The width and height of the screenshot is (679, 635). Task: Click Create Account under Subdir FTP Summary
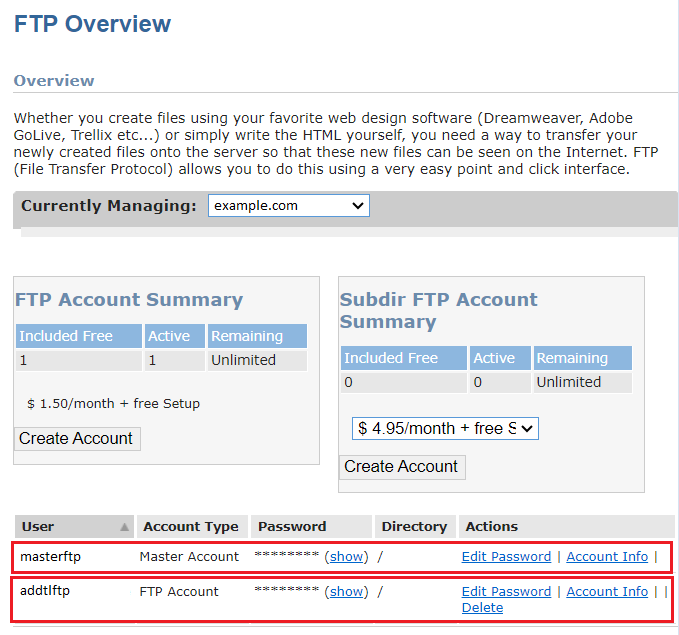click(x=402, y=467)
